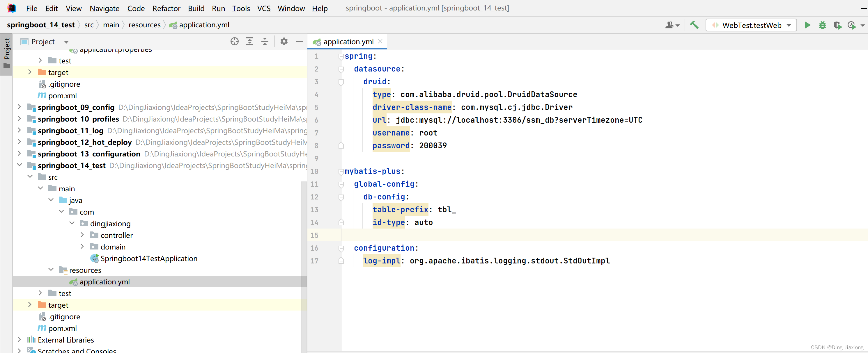Fold the mybatis-plus block on line 10
The height and width of the screenshot is (353, 868).
(341, 172)
